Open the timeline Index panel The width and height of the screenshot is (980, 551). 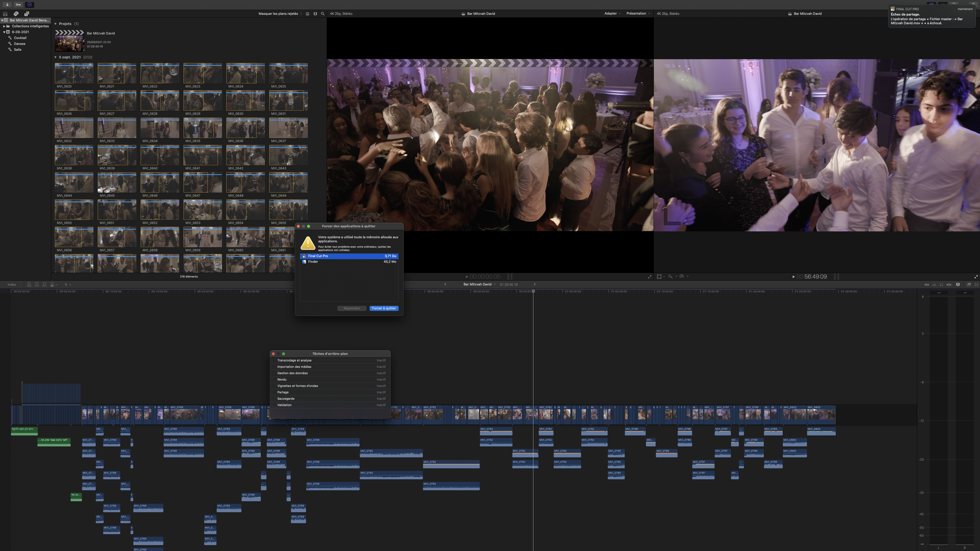12,284
